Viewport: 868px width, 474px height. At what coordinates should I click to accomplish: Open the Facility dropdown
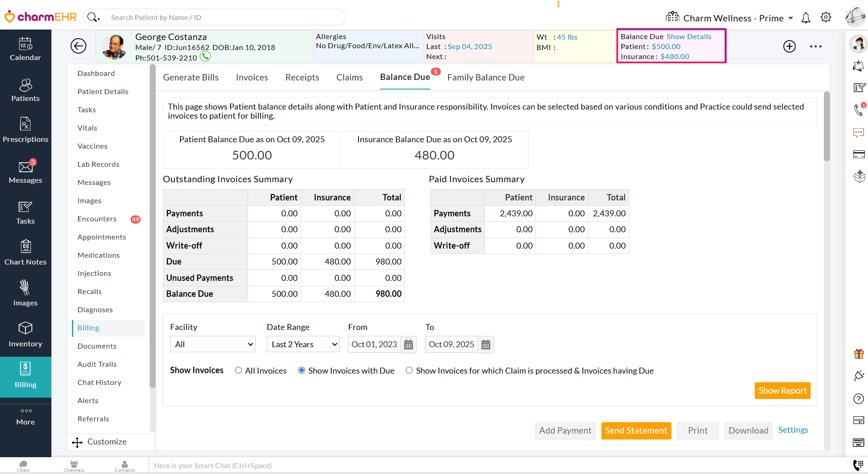coord(212,344)
